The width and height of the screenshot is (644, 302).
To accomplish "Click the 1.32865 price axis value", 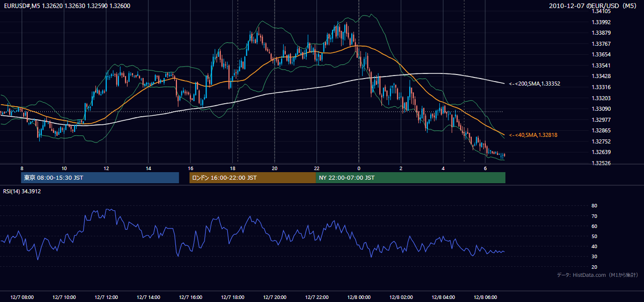I will coord(601,130).
